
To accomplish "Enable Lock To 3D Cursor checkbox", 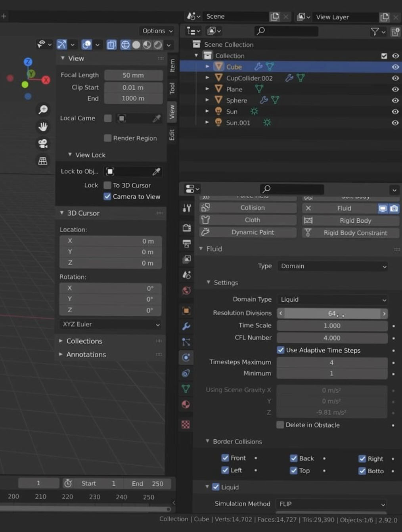I will click(107, 185).
